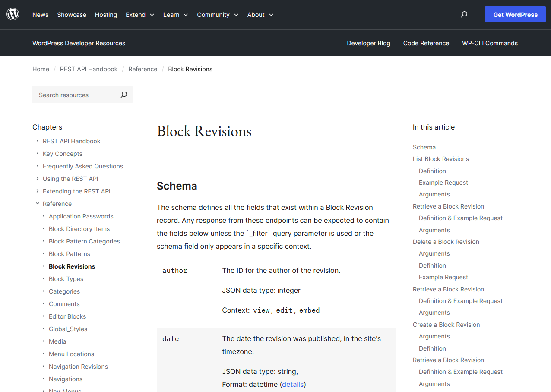Open WordPress Developer Resources link
The image size is (551, 392).
click(x=79, y=43)
